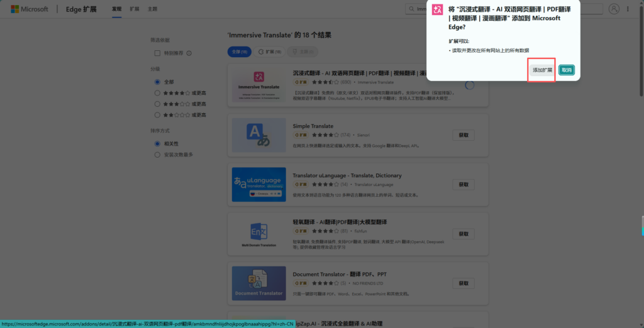Click the 'Immersive Translate' 的 18 个结果 heading
The height and width of the screenshot is (328, 644).
279,35
